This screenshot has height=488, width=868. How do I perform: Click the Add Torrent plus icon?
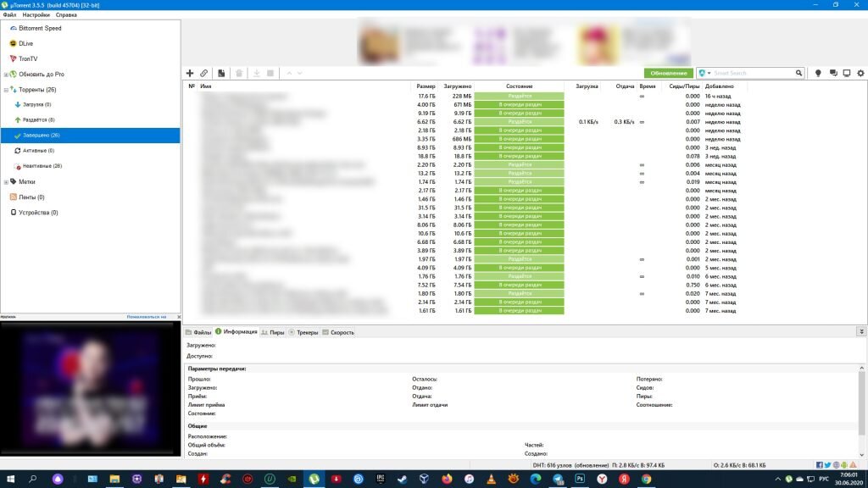click(x=190, y=73)
